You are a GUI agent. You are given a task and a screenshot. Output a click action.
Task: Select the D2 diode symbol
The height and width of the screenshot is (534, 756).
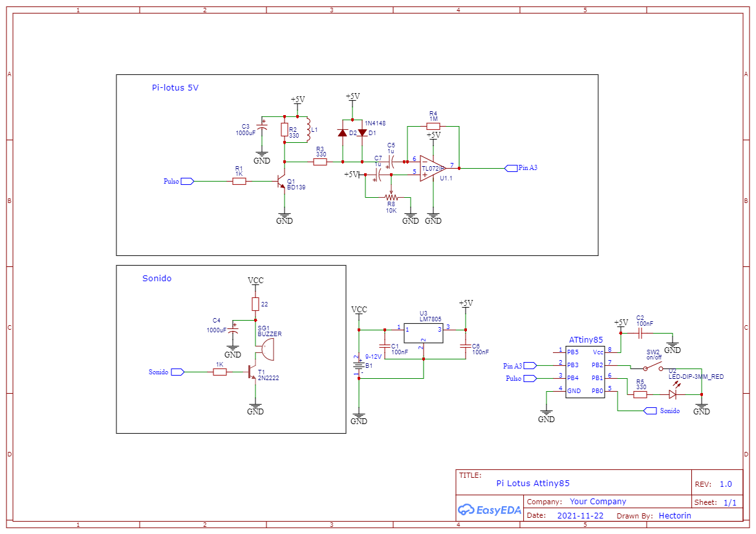[342, 133]
